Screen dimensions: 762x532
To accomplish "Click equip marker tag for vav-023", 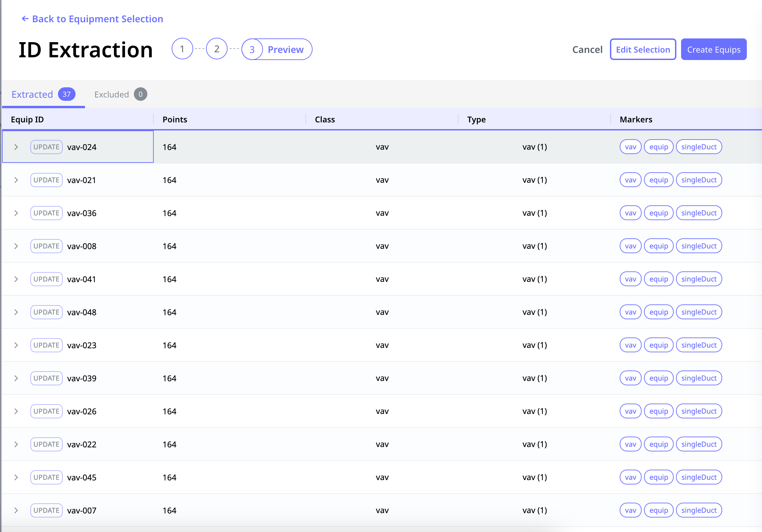I will pos(658,345).
